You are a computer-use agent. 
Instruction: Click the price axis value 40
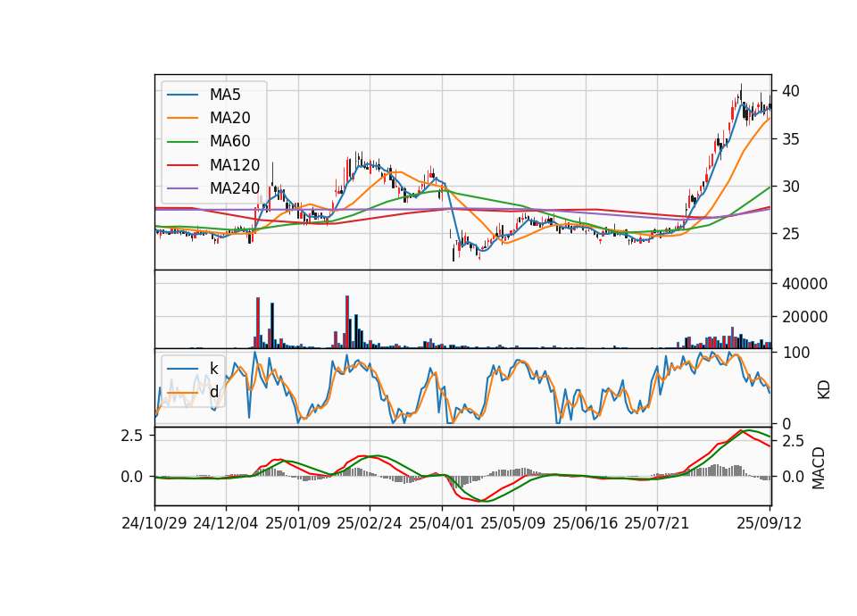pos(791,91)
